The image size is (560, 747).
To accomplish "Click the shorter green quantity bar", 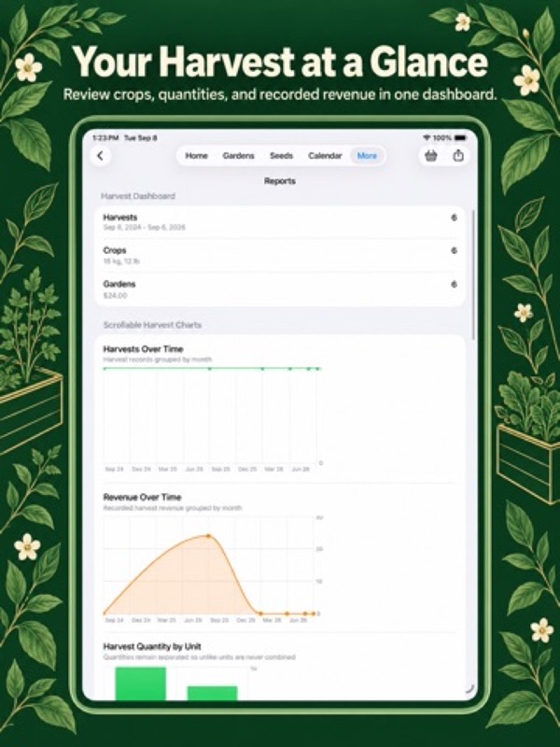I will pyautogui.click(x=212, y=693).
